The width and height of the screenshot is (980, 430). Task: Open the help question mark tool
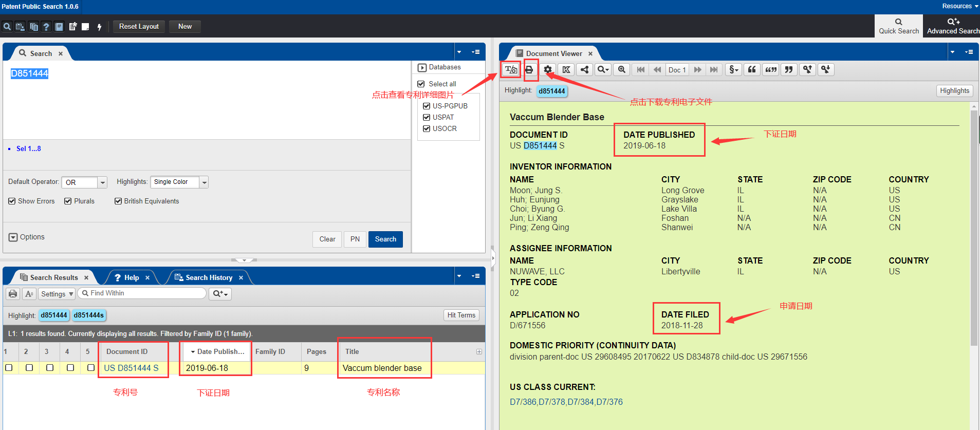point(46,27)
